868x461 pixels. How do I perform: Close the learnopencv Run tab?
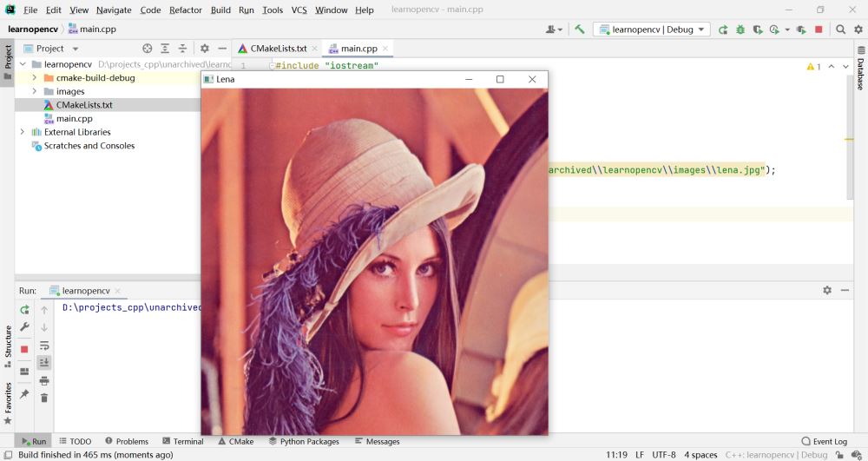pos(117,291)
